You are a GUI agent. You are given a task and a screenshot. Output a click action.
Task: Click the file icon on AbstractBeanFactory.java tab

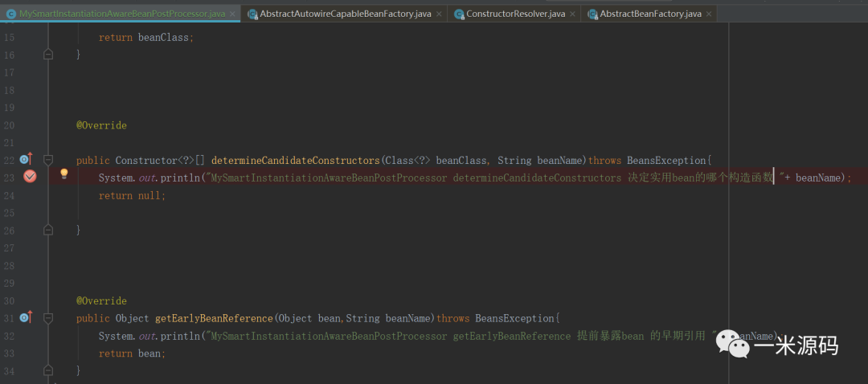coord(593,14)
